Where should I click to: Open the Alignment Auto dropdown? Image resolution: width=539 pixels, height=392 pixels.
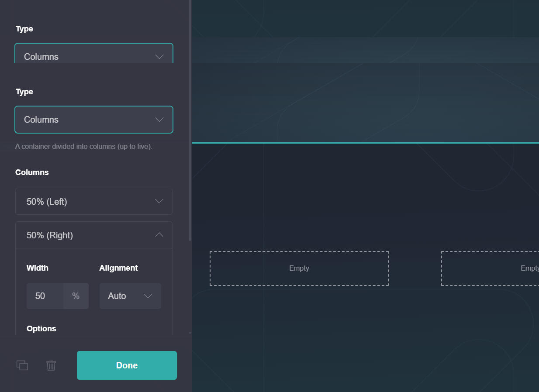pos(130,296)
